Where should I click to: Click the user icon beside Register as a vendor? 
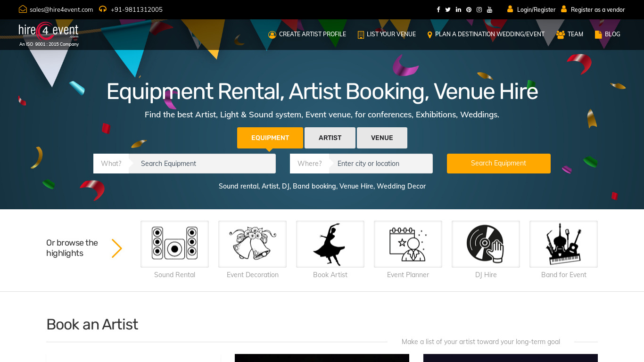pyautogui.click(x=564, y=9)
